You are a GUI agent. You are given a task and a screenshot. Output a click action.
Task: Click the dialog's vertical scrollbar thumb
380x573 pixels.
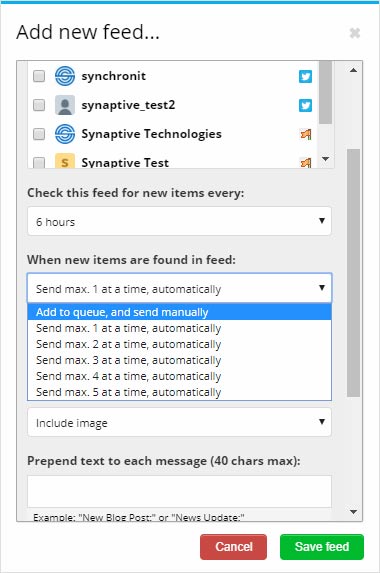[x=353, y=273]
